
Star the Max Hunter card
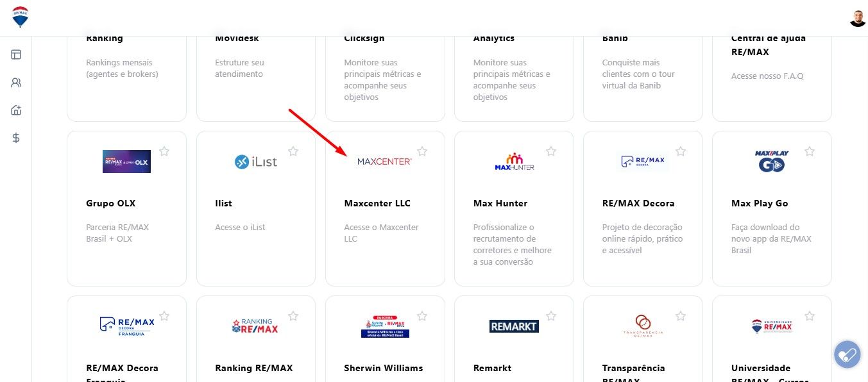551,151
